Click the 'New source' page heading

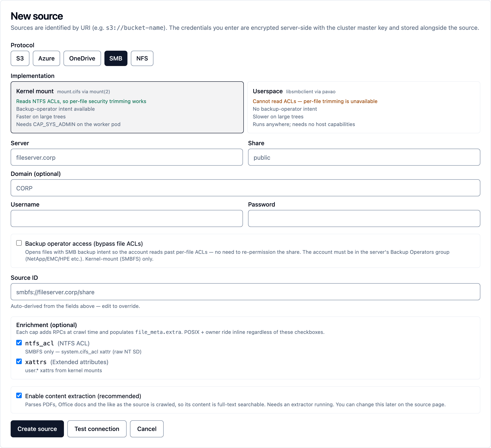[x=37, y=16]
